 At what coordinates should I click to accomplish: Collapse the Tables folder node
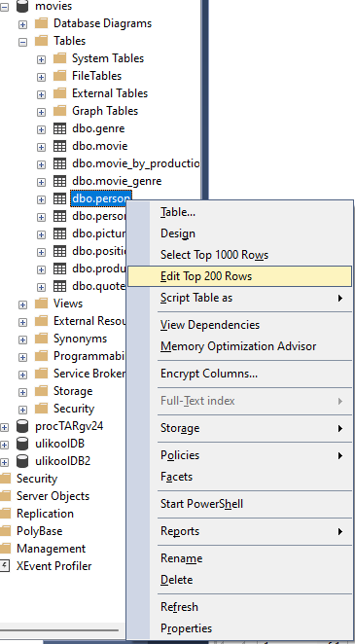(22, 42)
